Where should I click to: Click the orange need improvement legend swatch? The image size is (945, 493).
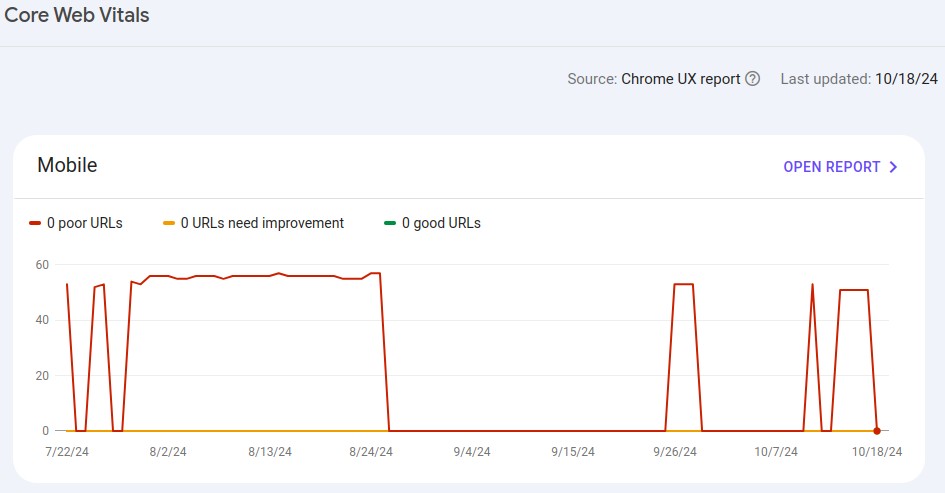point(169,223)
